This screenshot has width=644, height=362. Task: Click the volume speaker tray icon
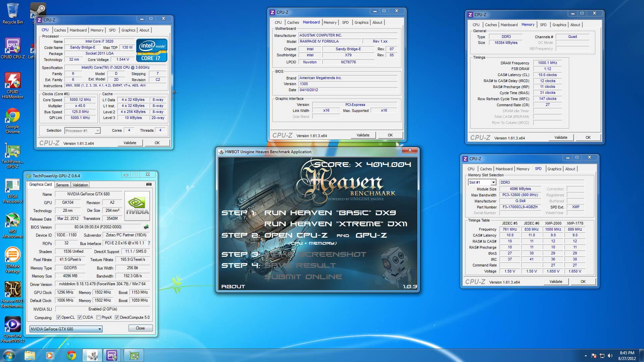611,356
